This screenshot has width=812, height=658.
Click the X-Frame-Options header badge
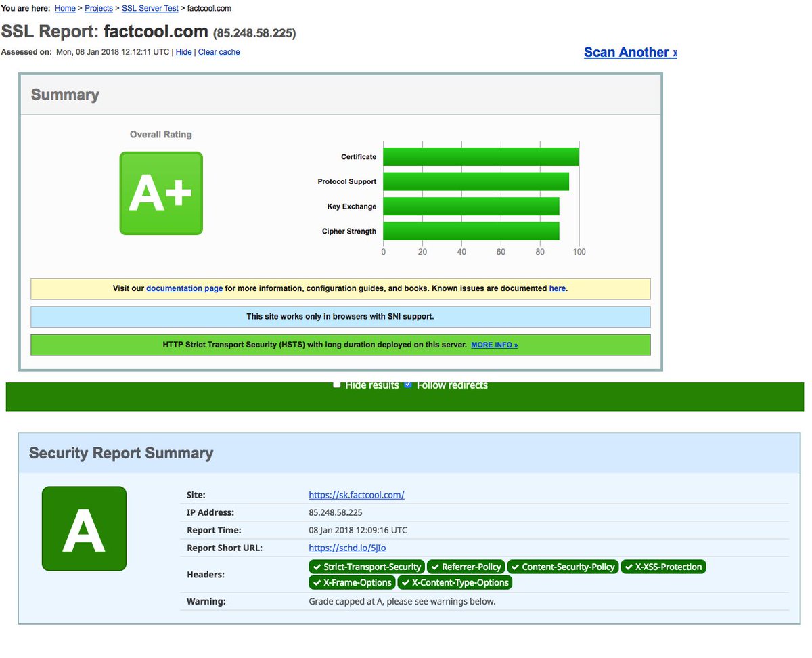coord(352,582)
